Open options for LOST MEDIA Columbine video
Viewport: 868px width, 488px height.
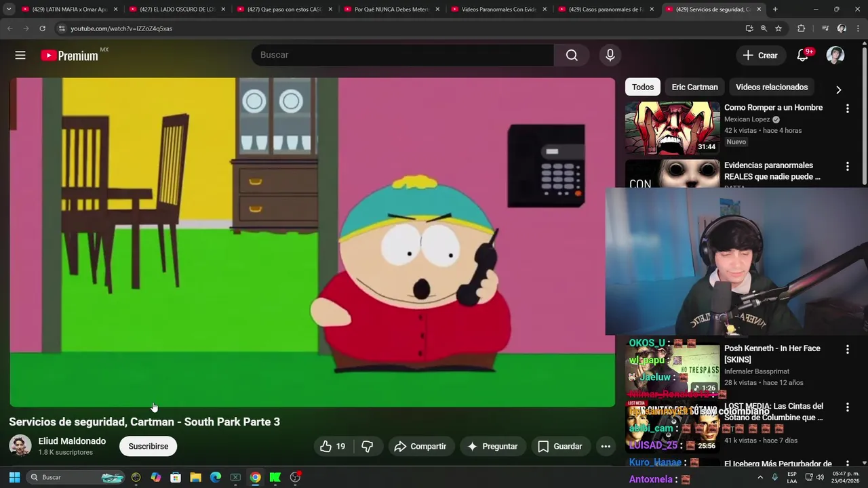[847, 407]
